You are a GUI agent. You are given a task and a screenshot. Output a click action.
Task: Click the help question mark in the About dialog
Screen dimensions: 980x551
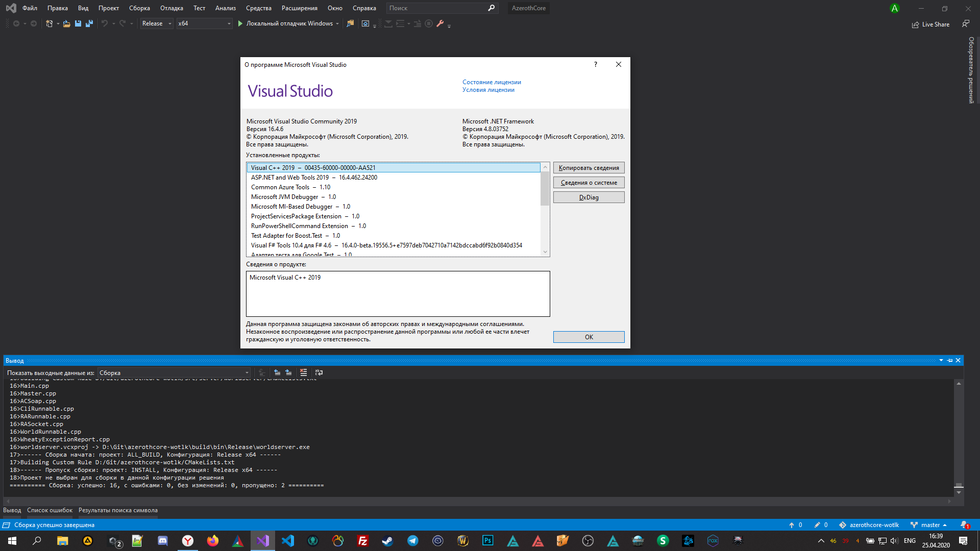click(x=596, y=64)
